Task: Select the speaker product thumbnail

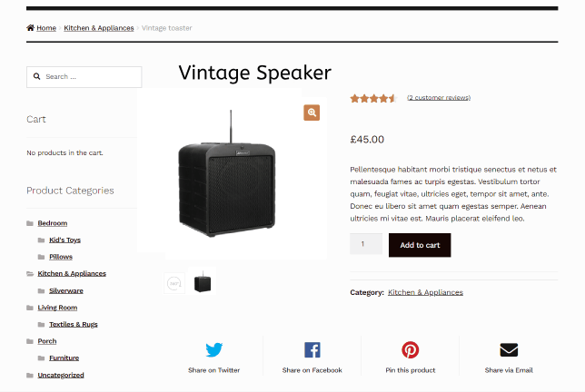Action: tap(203, 283)
